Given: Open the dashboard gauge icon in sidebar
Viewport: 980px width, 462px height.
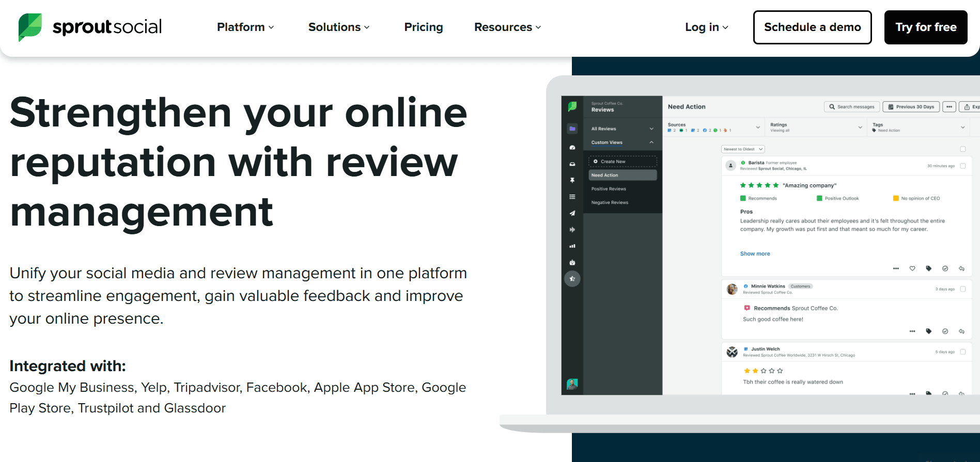Looking at the screenshot, I should [x=572, y=148].
